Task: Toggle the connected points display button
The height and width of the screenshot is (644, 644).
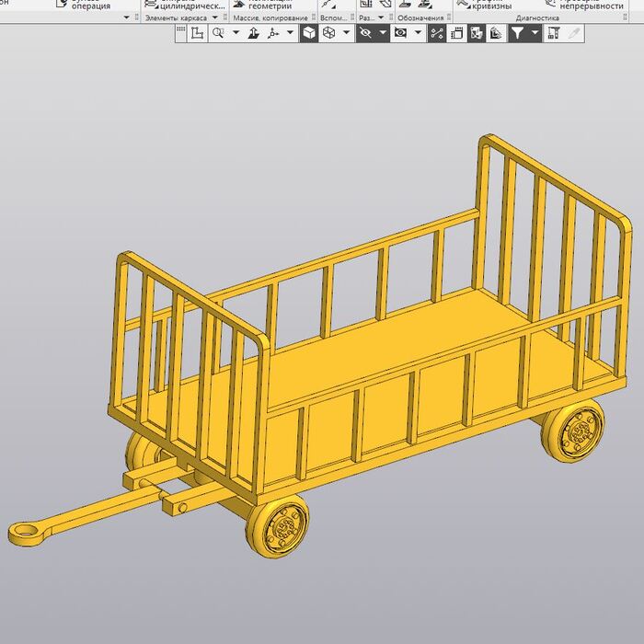Action: pos(437,33)
